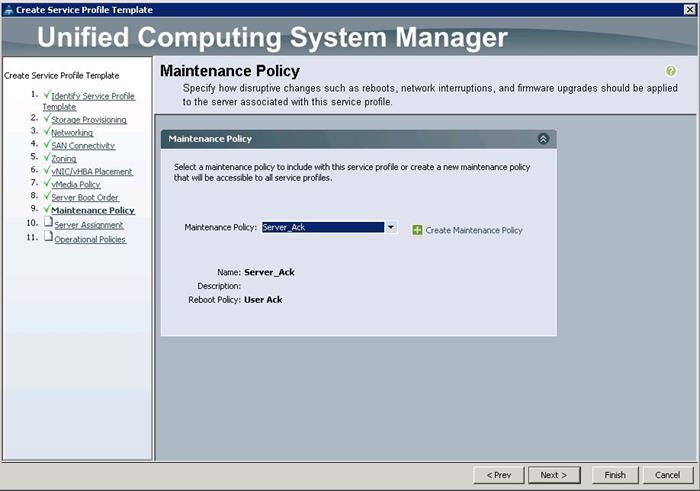
Task: Click the Finish button
Action: tap(615, 475)
